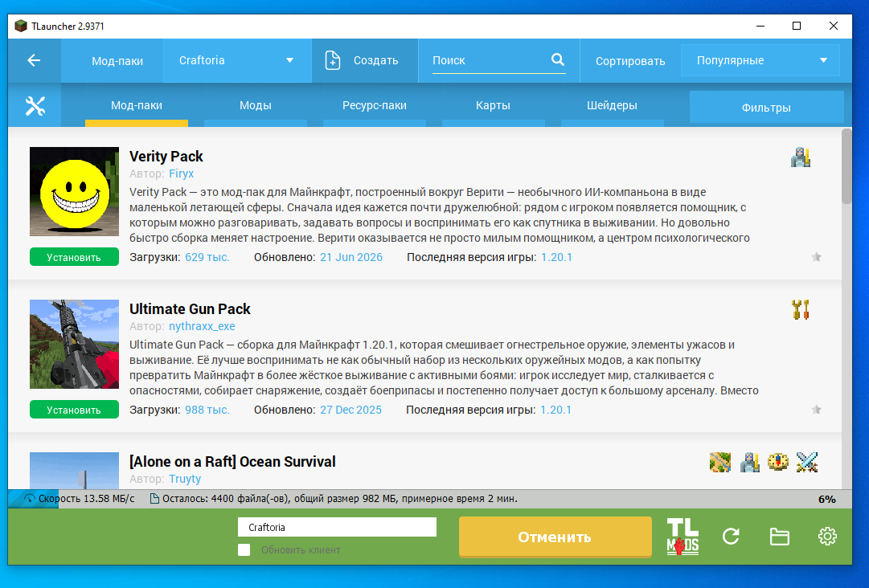Add Ultimate Gun Pack to favorites star

tap(817, 410)
